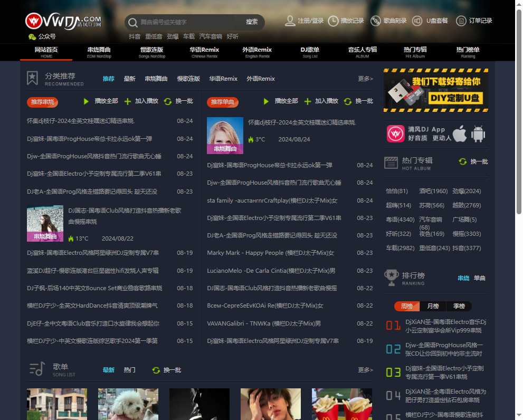The width and height of the screenshot is (523, 420).
Task: Open the 播放记录 play history icon
Action: pyautogui.click(x=332, y=21)
